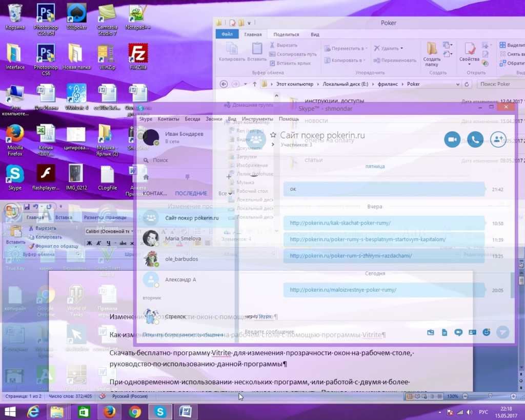Open the emoticon picker in Skype
525x420 pixels.
tap(487, 332)
